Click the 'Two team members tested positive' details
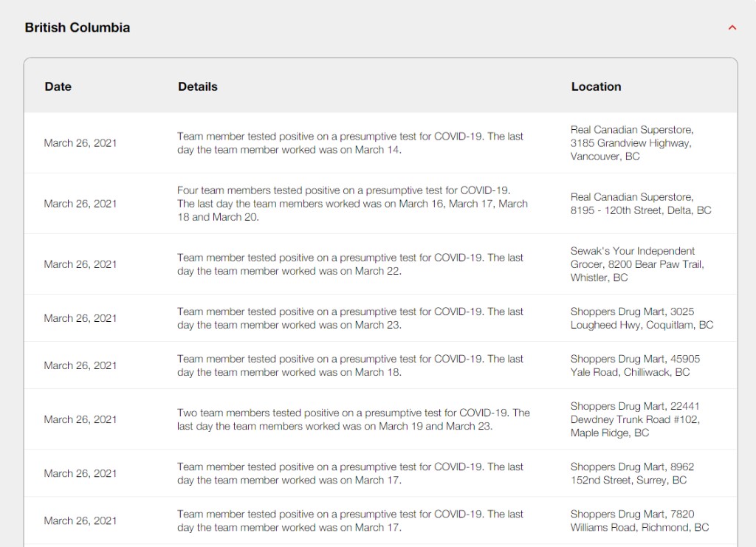This screenshot has width=756, height=547. [x=354, y=419]
